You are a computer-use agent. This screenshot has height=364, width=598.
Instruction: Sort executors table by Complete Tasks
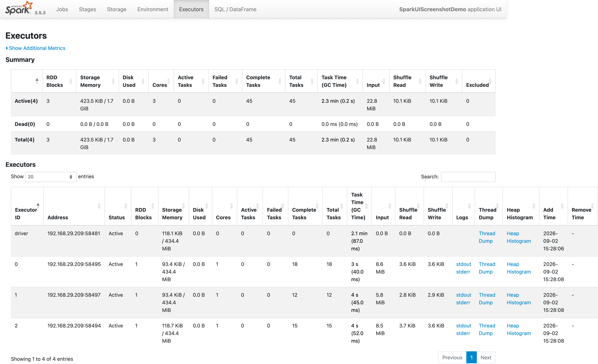pyautogui.click(x=305, y=206)
